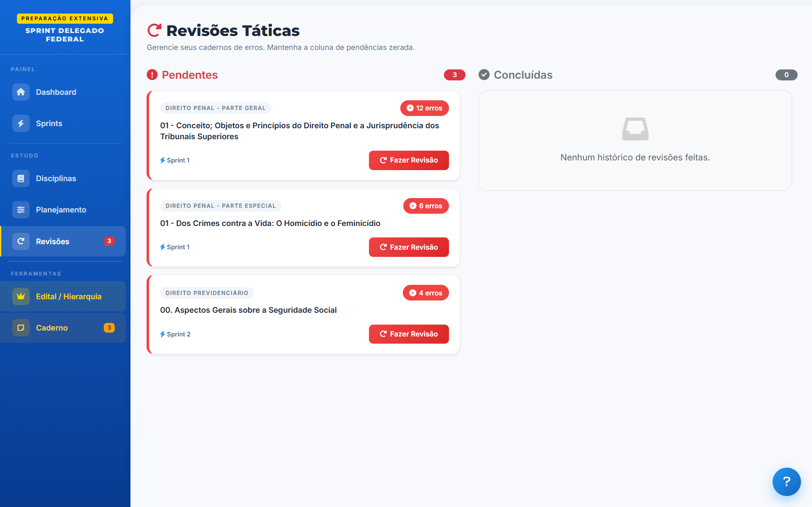Fazer Revisão for Direito Penal Parte Geral
812x507 pixels.
tap(409, 160)
